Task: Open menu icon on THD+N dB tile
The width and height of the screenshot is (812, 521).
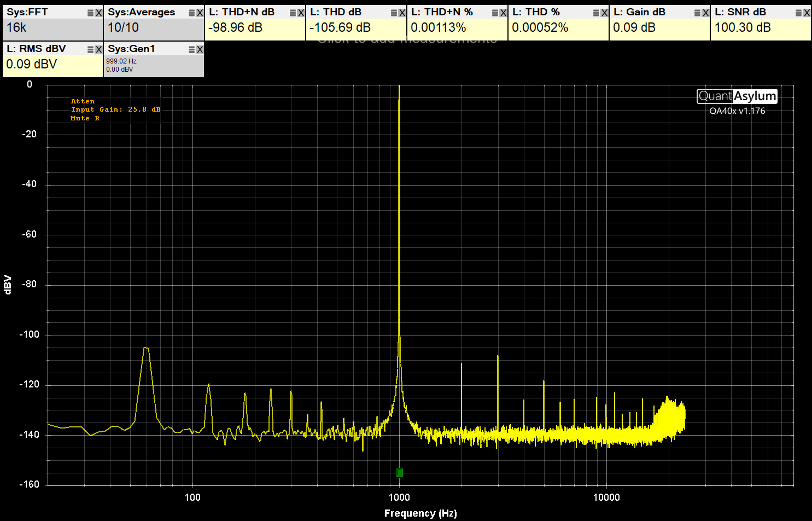Action: point(293,13)
